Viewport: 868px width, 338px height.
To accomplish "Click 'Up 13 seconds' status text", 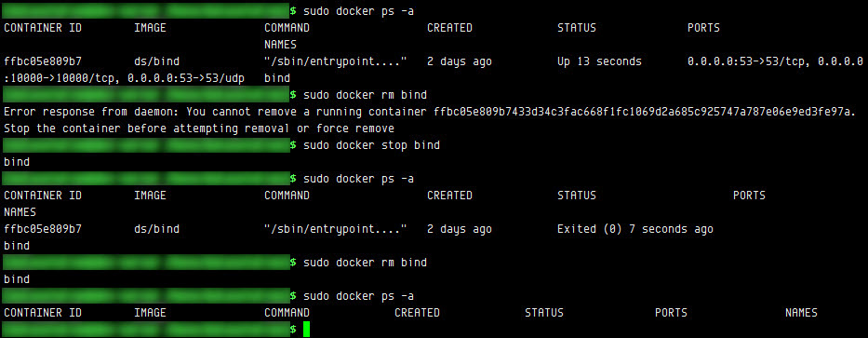I will tap(599, 61).
